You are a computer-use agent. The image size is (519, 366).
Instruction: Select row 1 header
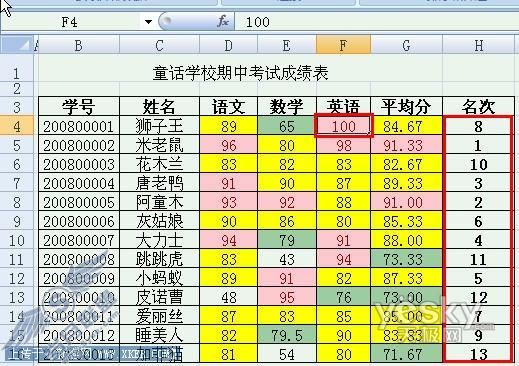[17, 69]
